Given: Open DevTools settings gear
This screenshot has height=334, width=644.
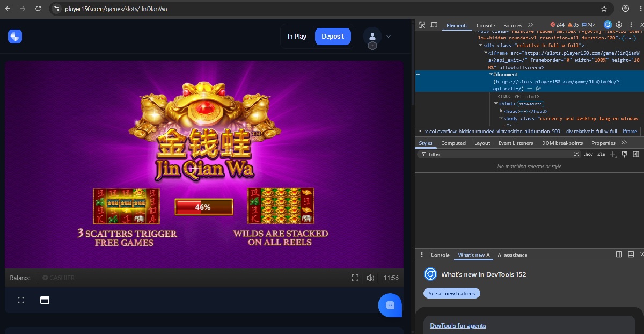Looking at the screenshot, I should click(619, 25).
